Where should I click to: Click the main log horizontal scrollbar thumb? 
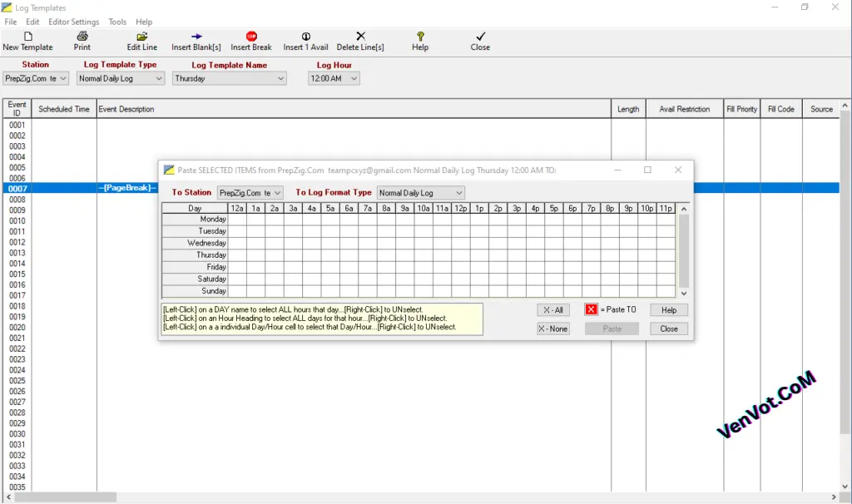pos(65,497)
